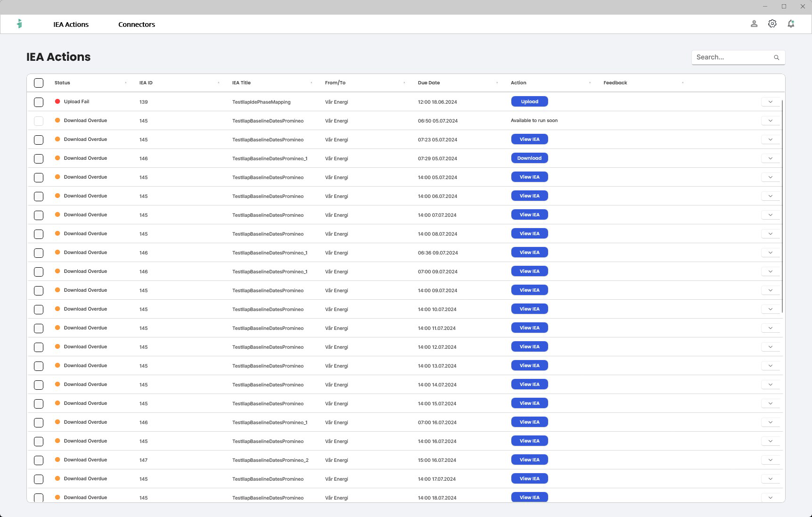Click View IEA for row 14:00 16.07.2024
The image size is (812, 517).
click(530, 441)
